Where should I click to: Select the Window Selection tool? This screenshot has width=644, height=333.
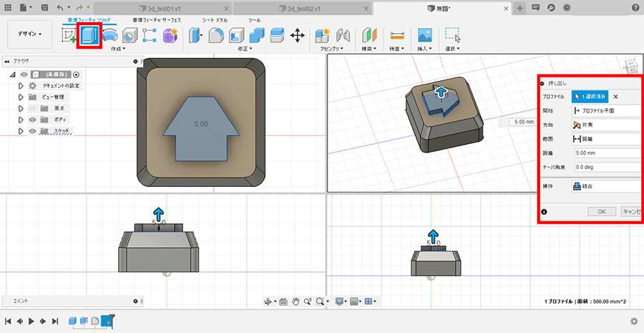coord(453,36)
